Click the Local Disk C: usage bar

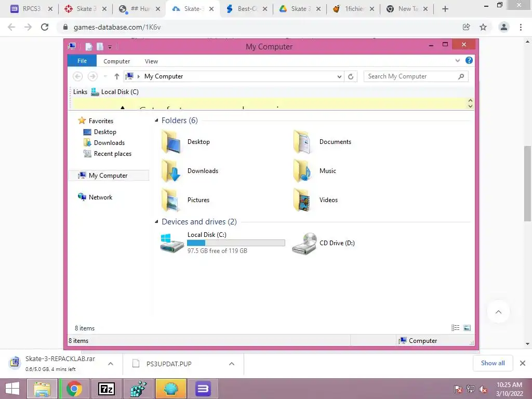pyautogui.click(x=236, y=243)
